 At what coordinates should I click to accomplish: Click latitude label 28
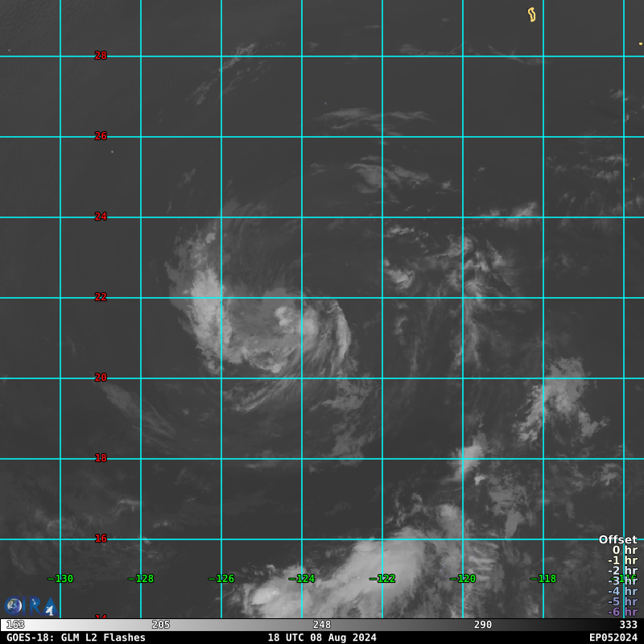(101, 56)
